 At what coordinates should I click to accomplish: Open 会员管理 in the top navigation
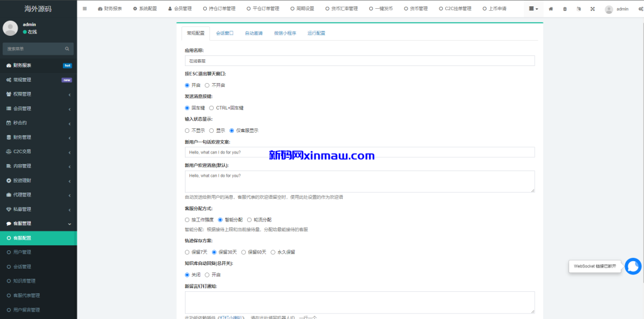[x=180, y=9]
